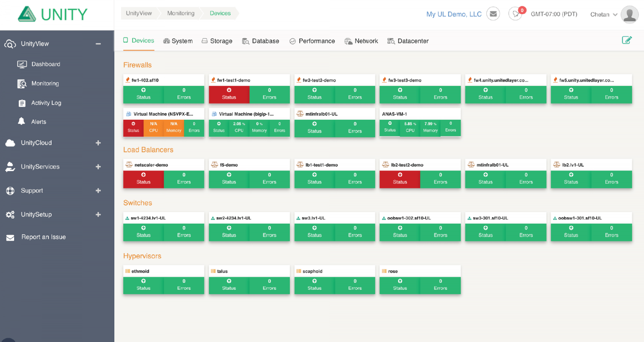644x342 pixels.
Task: Open the ANAS-VM-1 device card
Action: click(420, 122)
